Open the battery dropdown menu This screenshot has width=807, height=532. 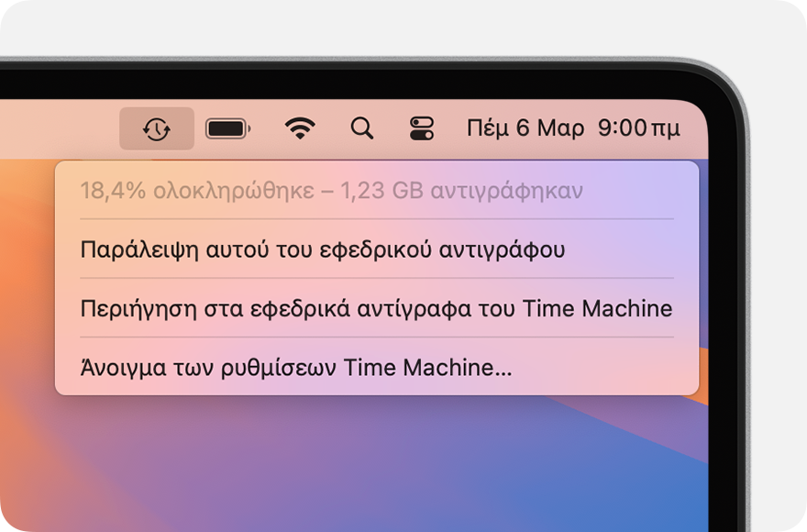click(228, 128)
